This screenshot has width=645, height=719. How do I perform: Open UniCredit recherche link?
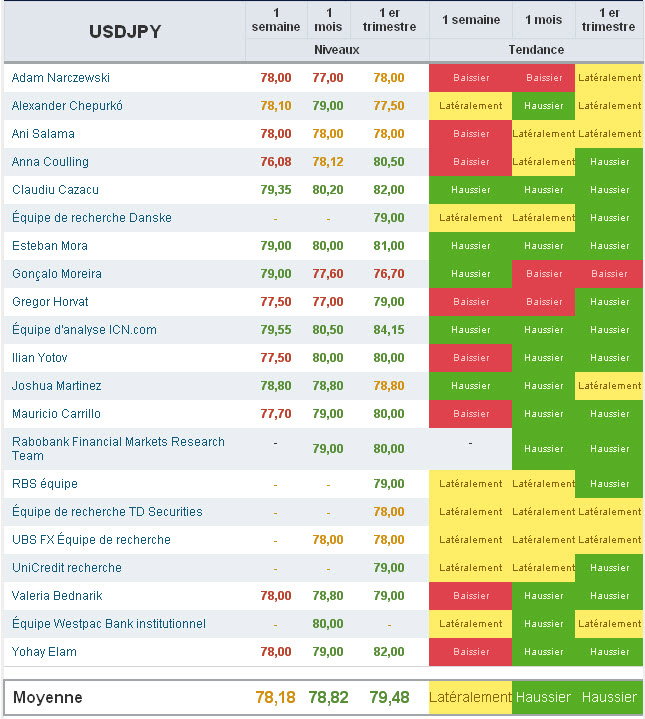click(x=66, y=567)
